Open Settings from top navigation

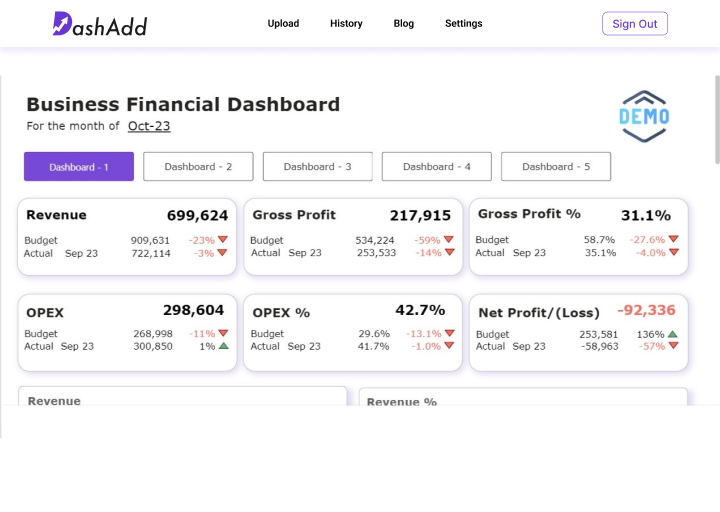click(463, 23)
